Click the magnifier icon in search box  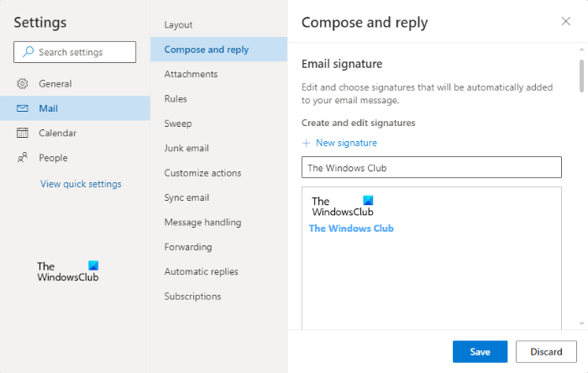(x=28, y=52)
